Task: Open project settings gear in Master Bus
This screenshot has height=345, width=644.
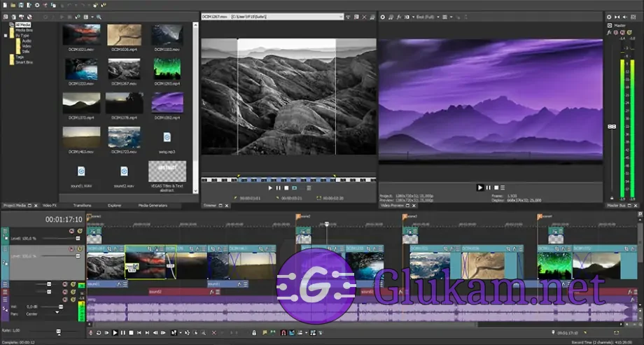Action: [609, 16]
